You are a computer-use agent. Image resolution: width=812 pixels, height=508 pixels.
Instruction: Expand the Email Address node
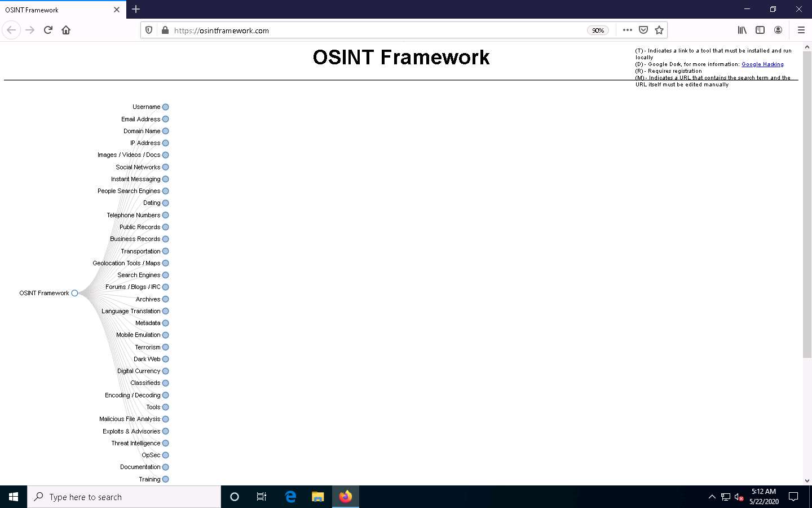[166, 119]
